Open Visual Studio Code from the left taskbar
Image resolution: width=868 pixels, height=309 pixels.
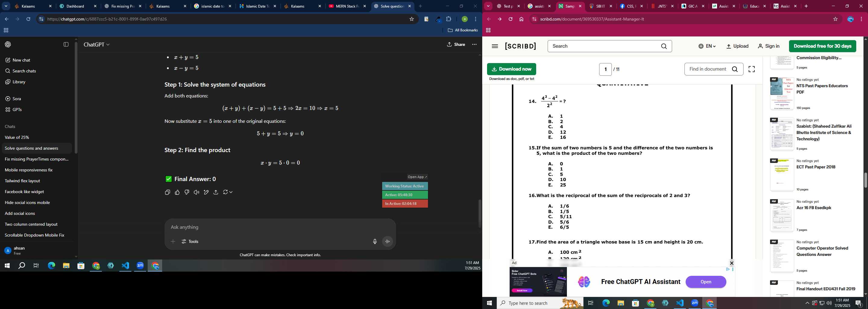(x=125, y=266)
